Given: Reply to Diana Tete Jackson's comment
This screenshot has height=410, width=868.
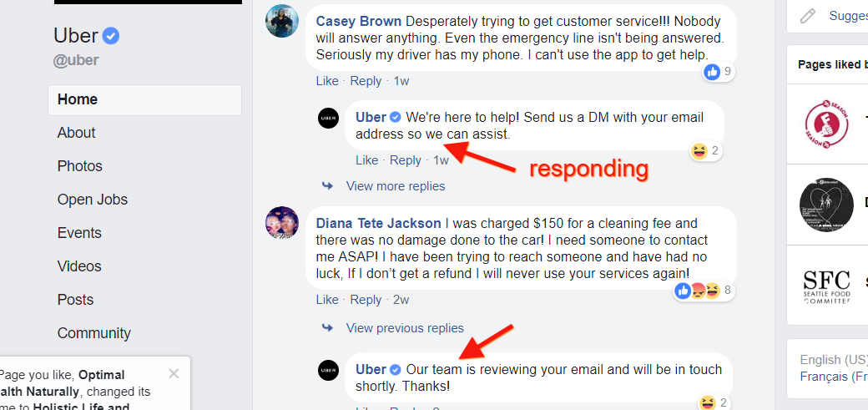Looking at the screenshot, I should click(x=366, y=300).
